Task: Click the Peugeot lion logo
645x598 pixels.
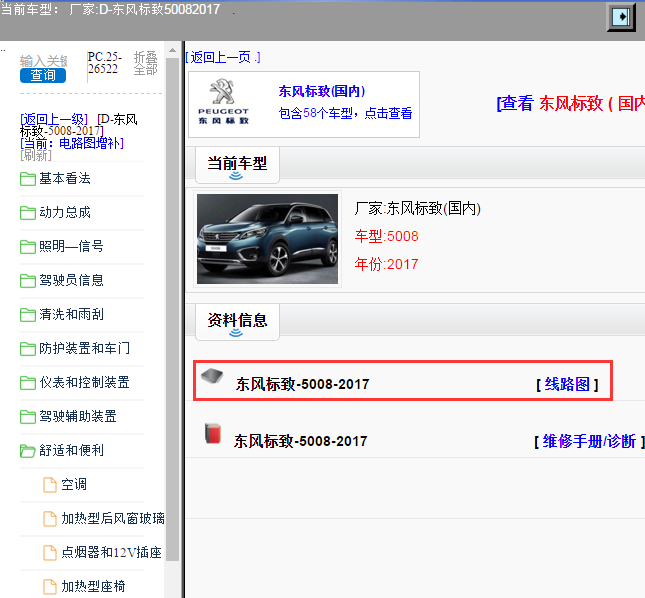Action: pyautogui.click(x=223, y=92)
